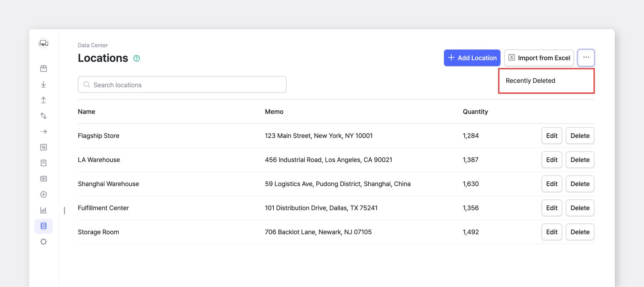Image resolution: width=644 pixels, height=287 pixels.
Task: Open the Data Center database sidebar icon
Action: (43, 226)
